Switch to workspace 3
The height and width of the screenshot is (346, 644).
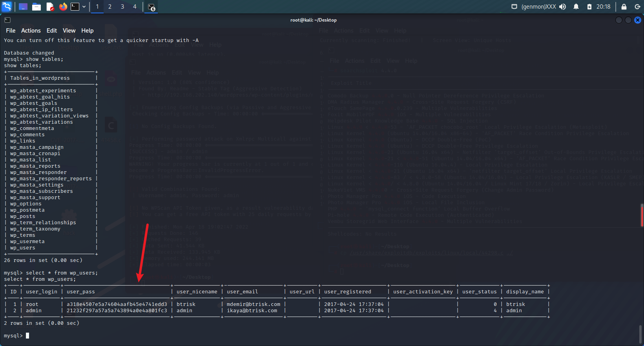pos(122,7)
